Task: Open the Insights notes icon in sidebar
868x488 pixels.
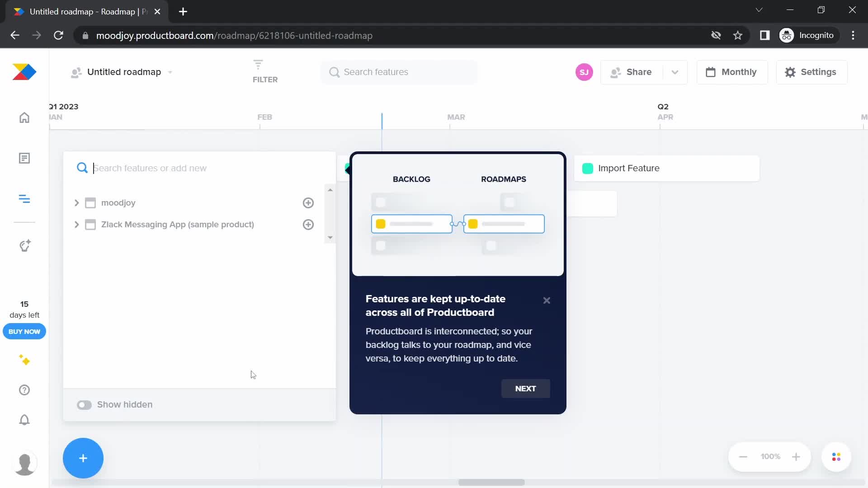Action: tap(24, 158)
